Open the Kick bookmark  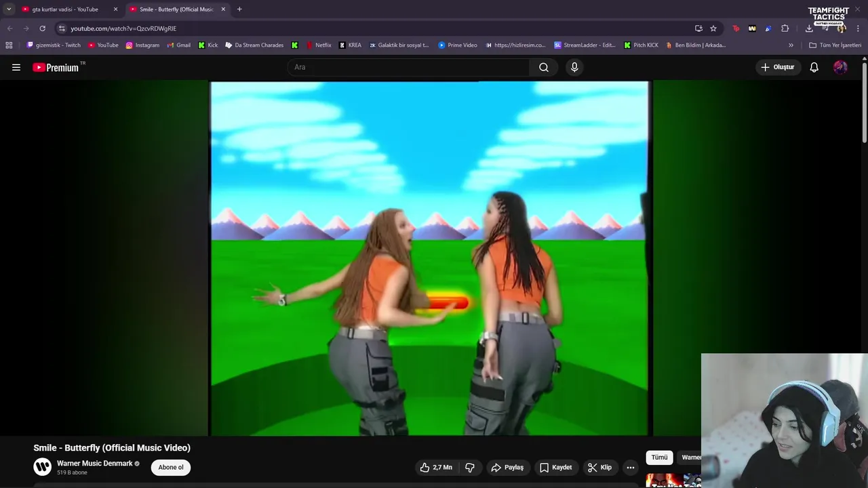click(x=208, y=45)
